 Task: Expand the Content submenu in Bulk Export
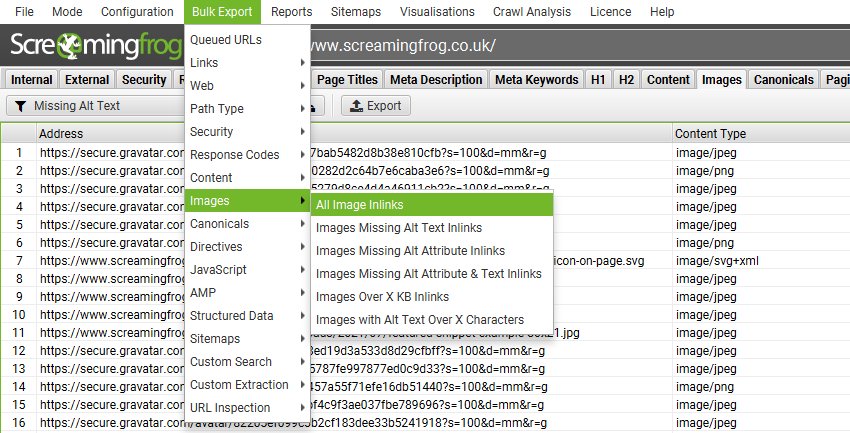coord(247,178)
